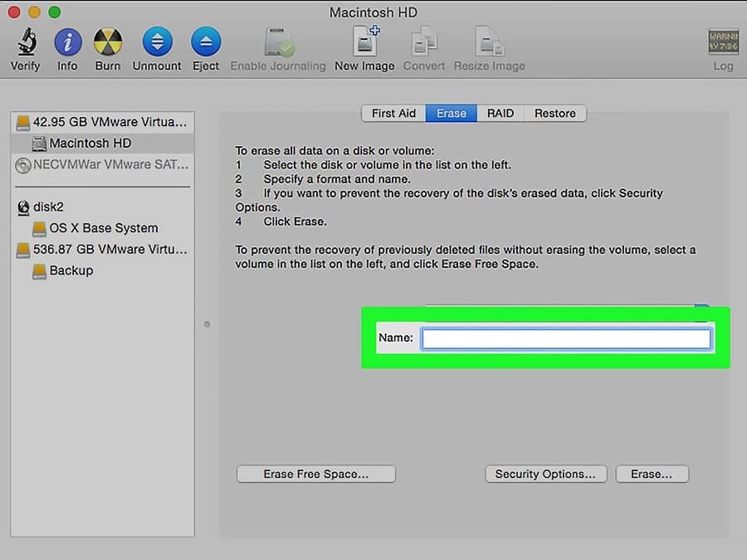
Task: Choose disk2 in the sidebar
Action: coord(102,207)
